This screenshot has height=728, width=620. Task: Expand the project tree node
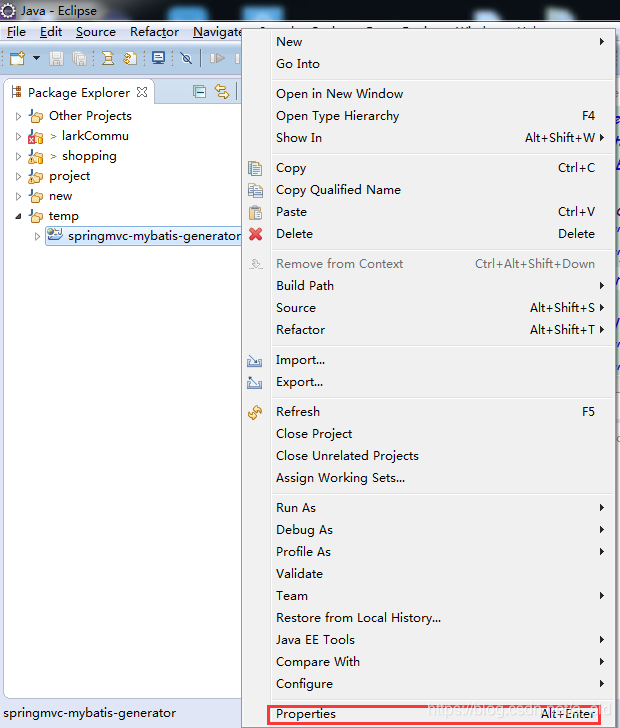click(18, 176)
